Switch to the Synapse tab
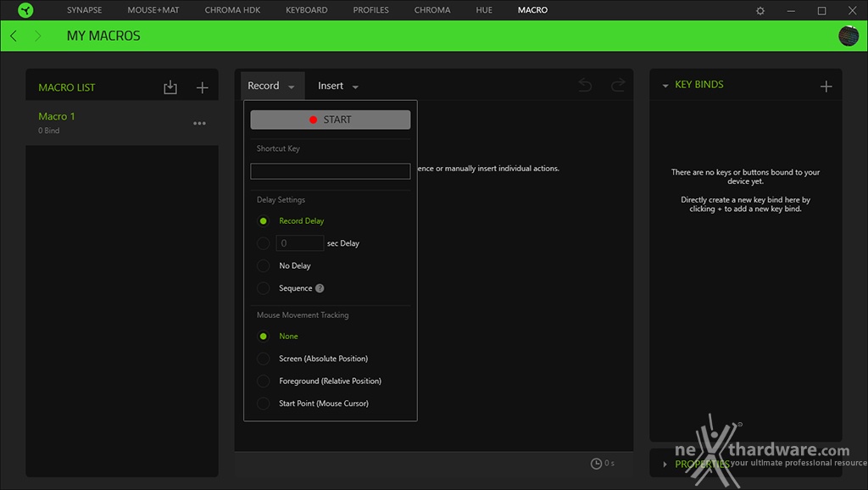The width and height of the screenshot is (868, 490). pos(84,10)
